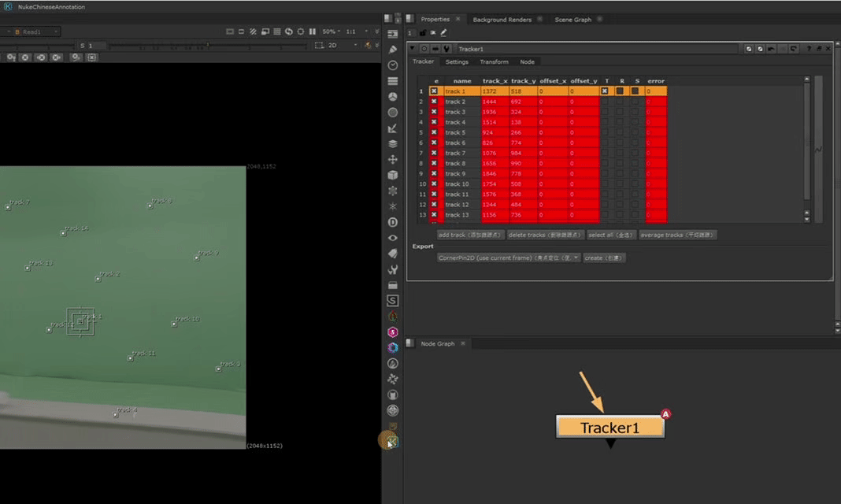This screenshot has width=841, height=504.
Task: Open the S-shaped plugin toolbar icon
Action: [393, 301]
